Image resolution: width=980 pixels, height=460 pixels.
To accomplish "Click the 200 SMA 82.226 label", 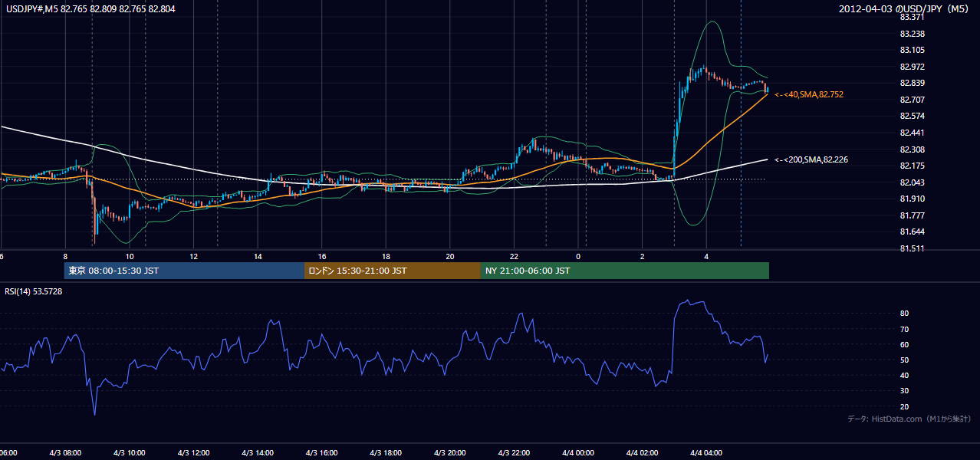I will tap(811, 159).
